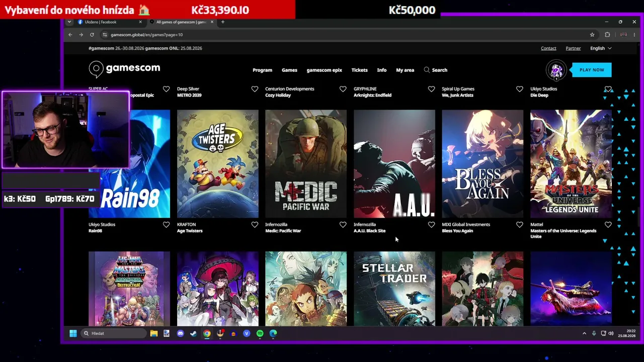The height and width of the screenshot is (362, 644).
Task: Open the English language dropdown
Action: (x=601, y=48)
